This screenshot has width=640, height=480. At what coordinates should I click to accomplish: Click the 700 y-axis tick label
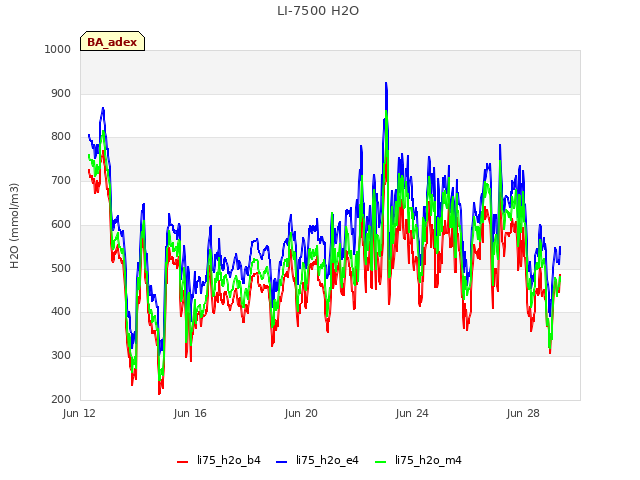[61, 180]
